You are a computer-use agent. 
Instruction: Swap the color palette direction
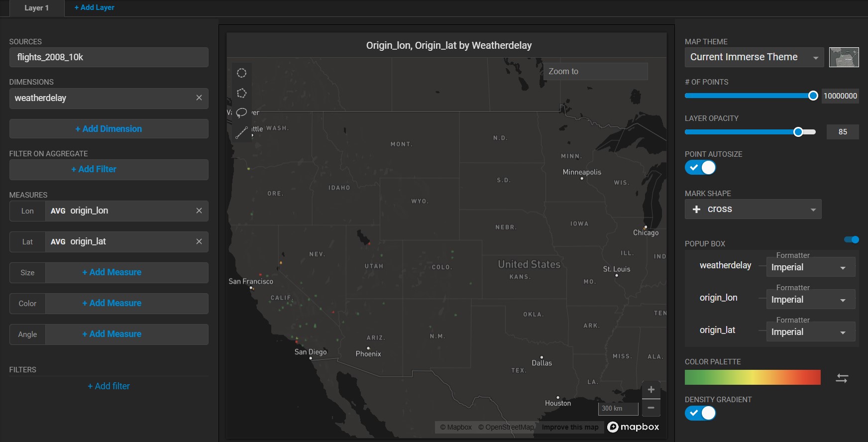coord(842,378)
